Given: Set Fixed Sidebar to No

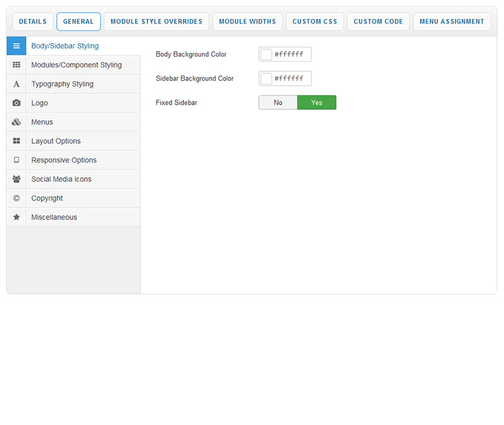Looking at the screenshot, I should 278,103.
